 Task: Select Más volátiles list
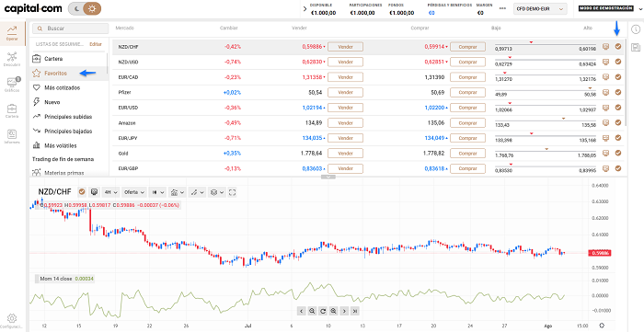pyautogui.click(x=61, y=145)
